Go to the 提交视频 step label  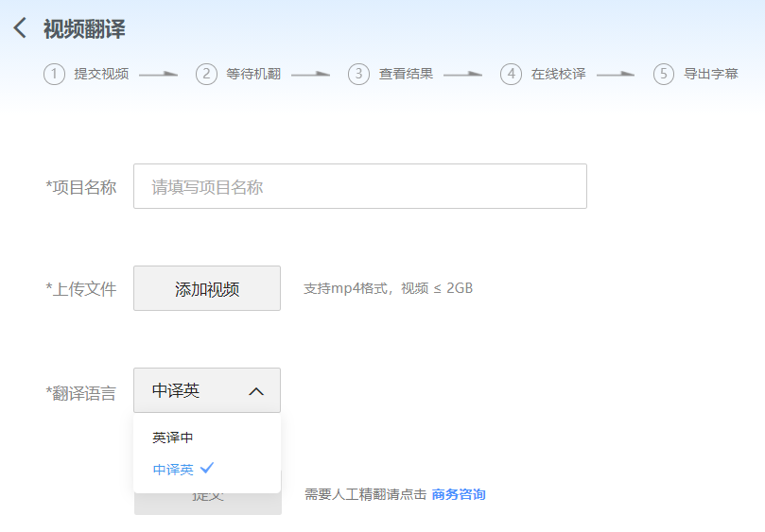(101, 74)
